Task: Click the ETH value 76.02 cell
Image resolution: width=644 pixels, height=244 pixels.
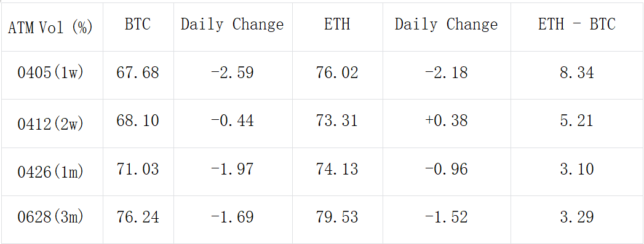Action: click(337, 75)
